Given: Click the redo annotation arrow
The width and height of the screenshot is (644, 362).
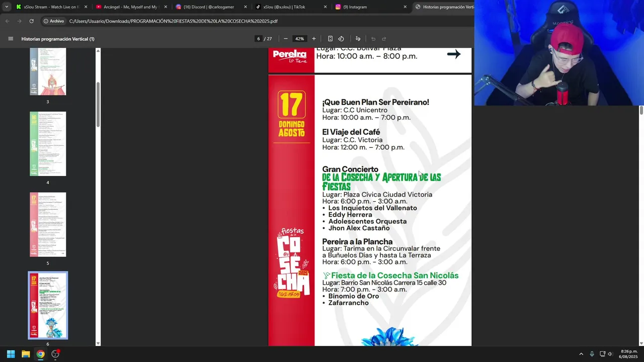Looking at the screenshot, I should (384, 39).
